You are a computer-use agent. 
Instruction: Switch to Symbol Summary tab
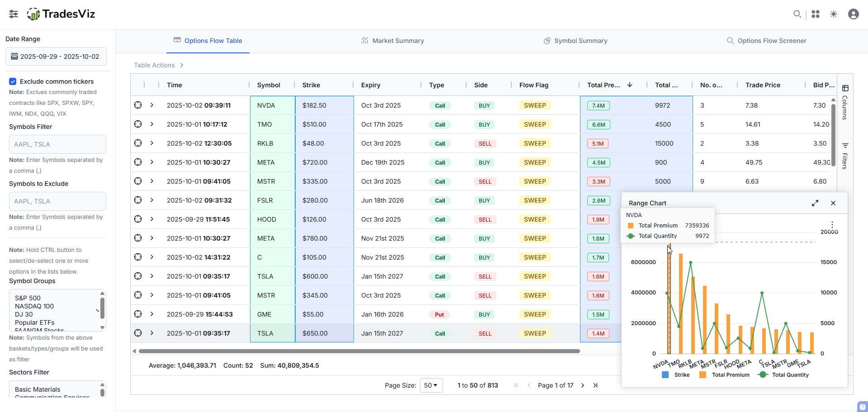(575, 41)
